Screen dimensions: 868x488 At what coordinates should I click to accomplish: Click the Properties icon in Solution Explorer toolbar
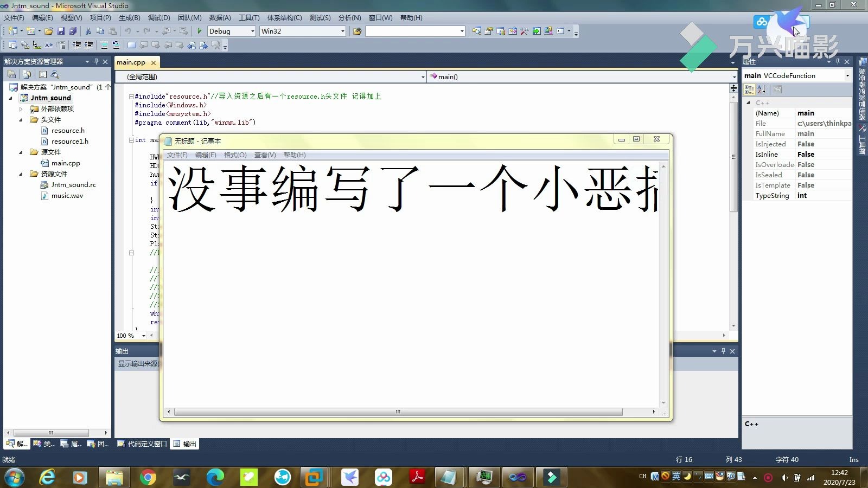coord(11,74)
